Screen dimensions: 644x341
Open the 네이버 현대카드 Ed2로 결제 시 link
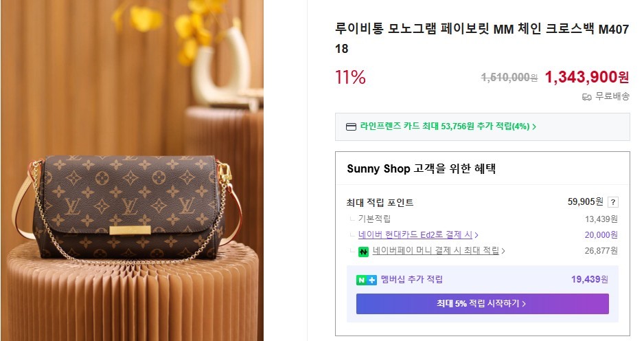pos(415,235)
